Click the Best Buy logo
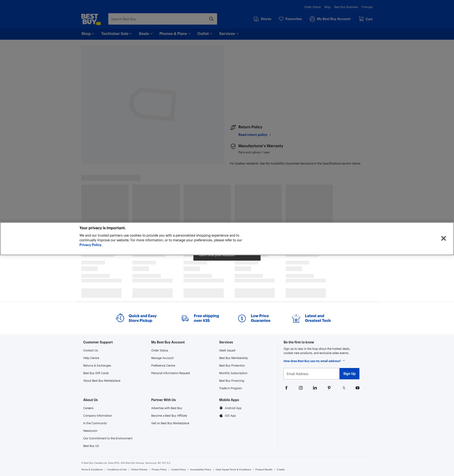Screen dimensions: 454x476 (x=91, y=19)
